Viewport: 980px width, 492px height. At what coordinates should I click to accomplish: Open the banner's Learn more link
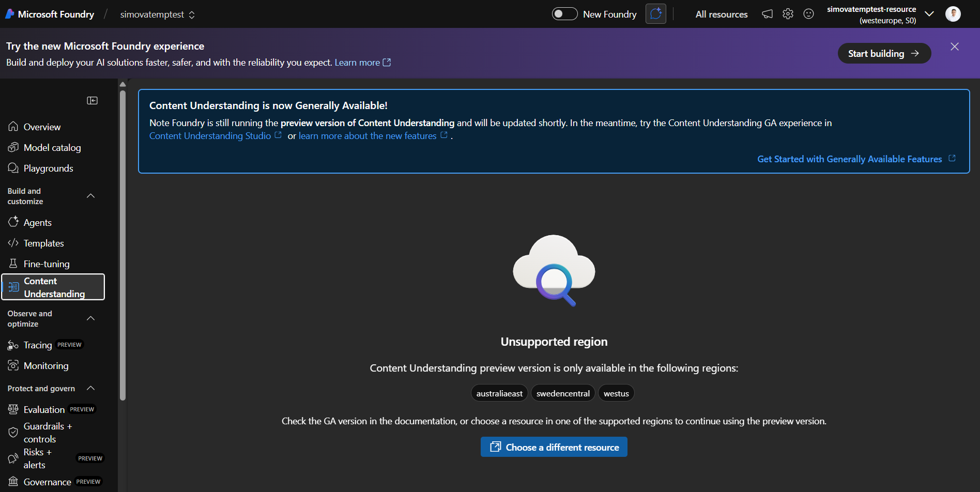(x=362, y=63)
